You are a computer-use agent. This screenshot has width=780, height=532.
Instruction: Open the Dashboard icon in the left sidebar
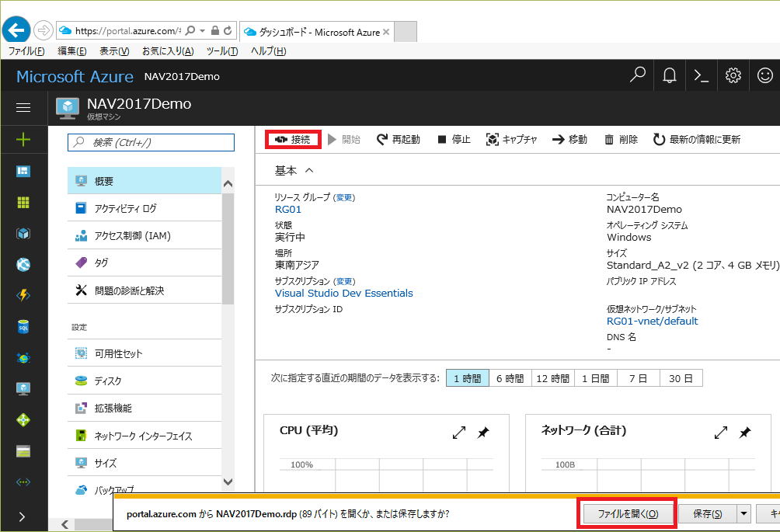23,172
